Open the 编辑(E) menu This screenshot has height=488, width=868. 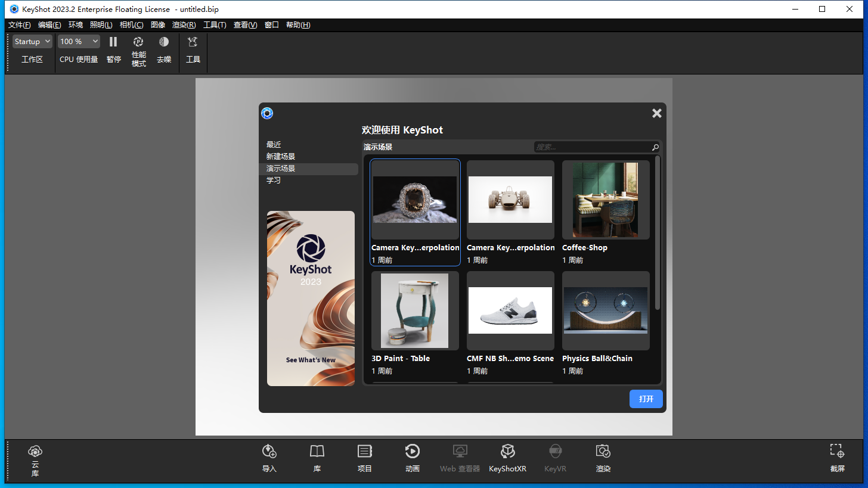(x=49, y=25)
